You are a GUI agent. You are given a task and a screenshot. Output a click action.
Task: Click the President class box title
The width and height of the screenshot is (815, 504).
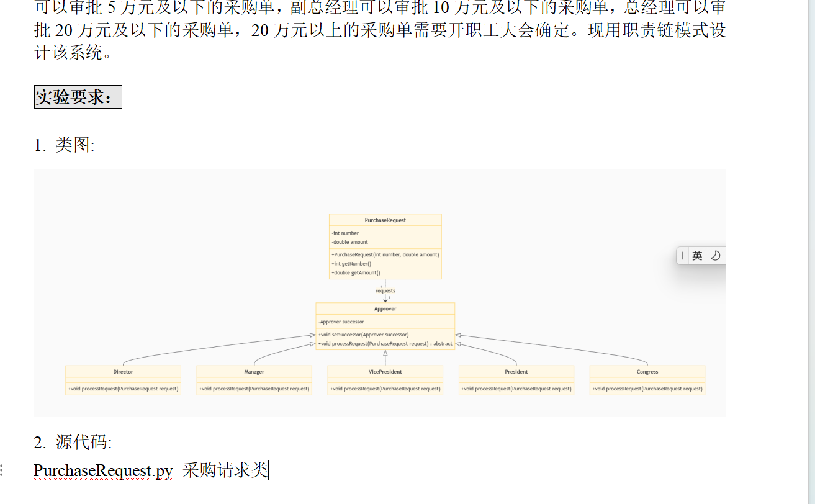(x=516, y=372)
